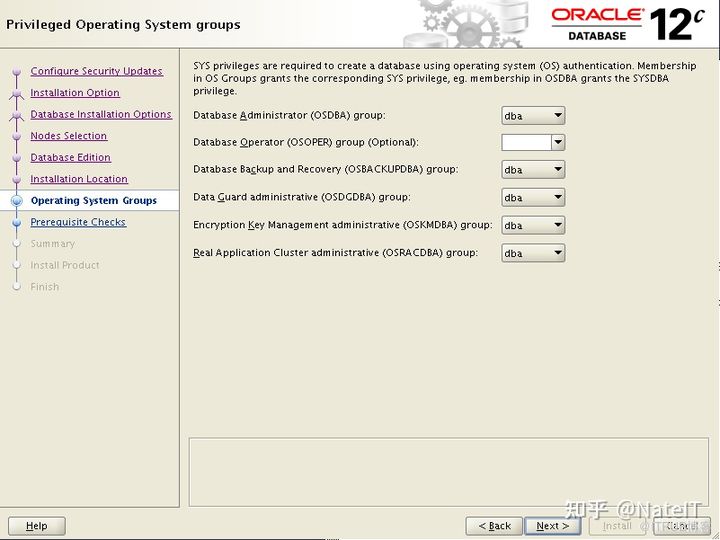Click the Real Application Cluster (OSRACDBA) label
The image size is (720, 540).
point(335,253)
